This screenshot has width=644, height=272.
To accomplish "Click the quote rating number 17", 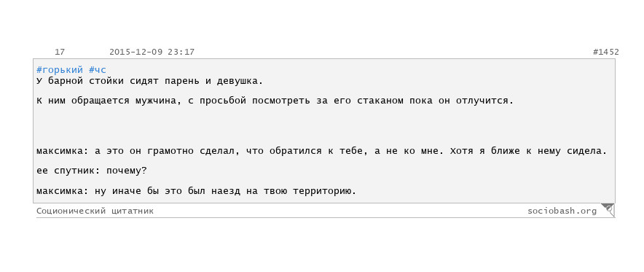I will (60, 53).
